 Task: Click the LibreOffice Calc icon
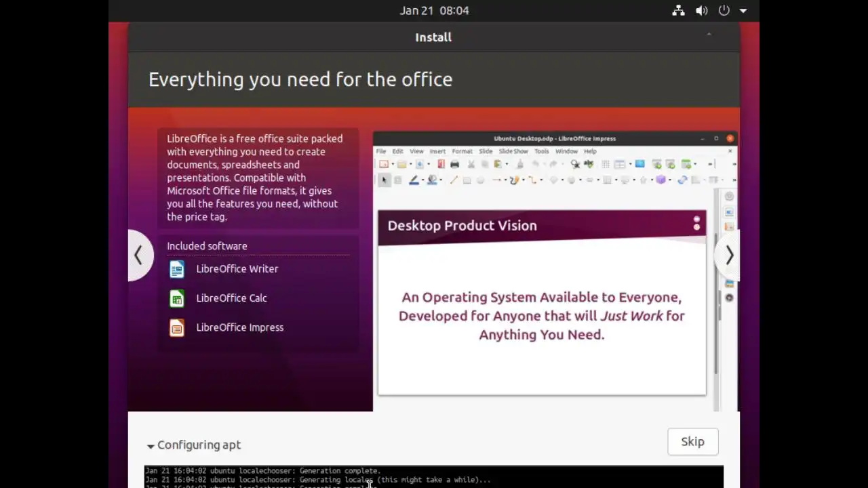[176, 298]
